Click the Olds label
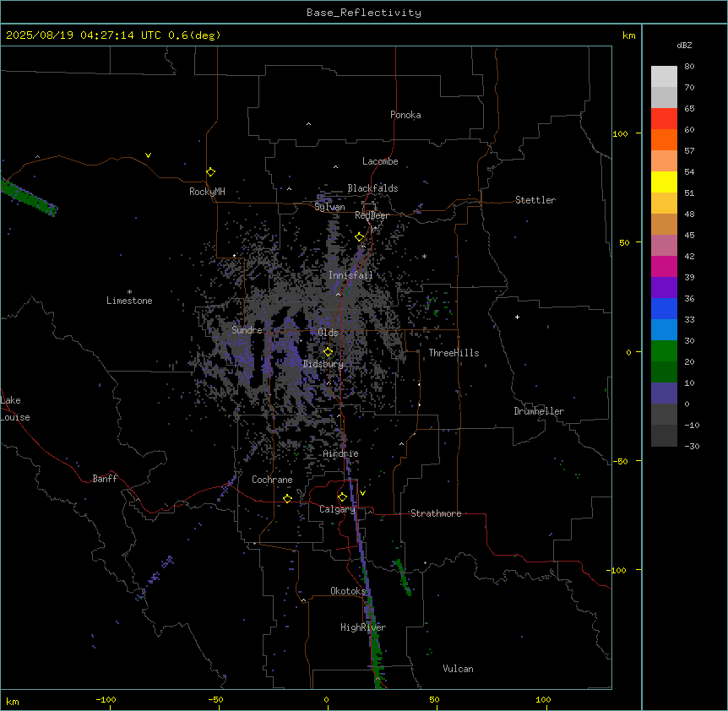The image size is (728, 711). pos(328,333)
